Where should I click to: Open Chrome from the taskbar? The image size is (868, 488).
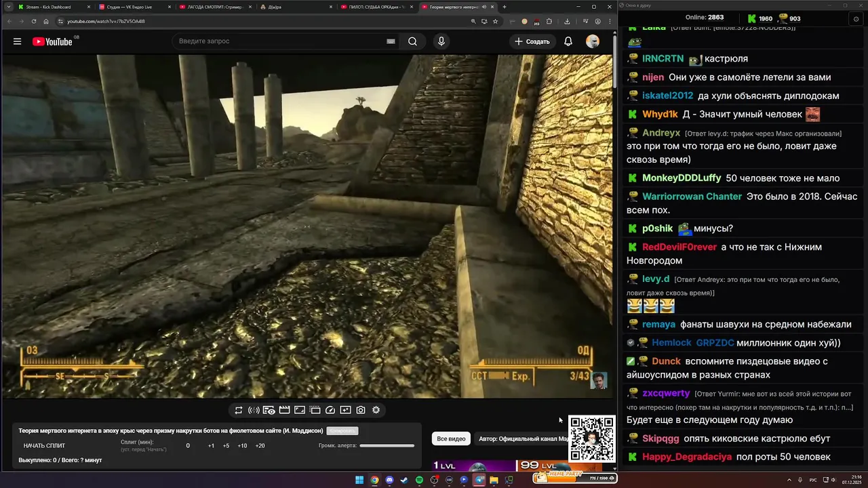coord(374,480)
